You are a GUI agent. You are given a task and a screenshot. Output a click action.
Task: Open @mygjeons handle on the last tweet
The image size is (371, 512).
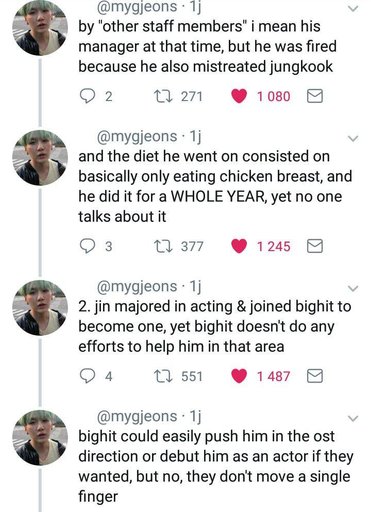pyautogui.click(x=137, y=417)
